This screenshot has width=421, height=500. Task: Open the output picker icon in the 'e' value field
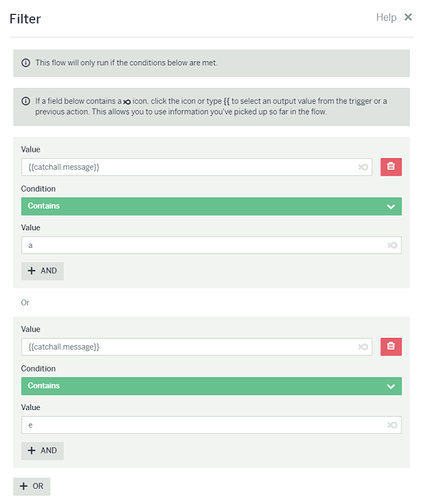(x=392, y=425)
